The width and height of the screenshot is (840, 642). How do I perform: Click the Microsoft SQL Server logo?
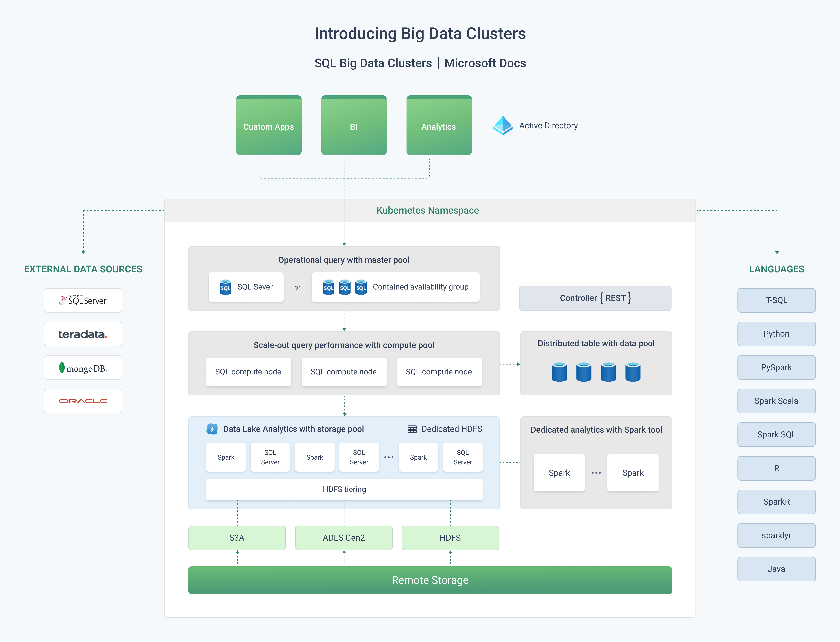(83, 300)
